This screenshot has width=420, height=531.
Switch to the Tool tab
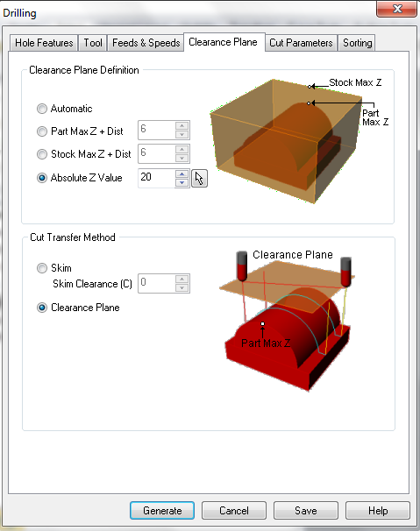(x=93, y=43)
